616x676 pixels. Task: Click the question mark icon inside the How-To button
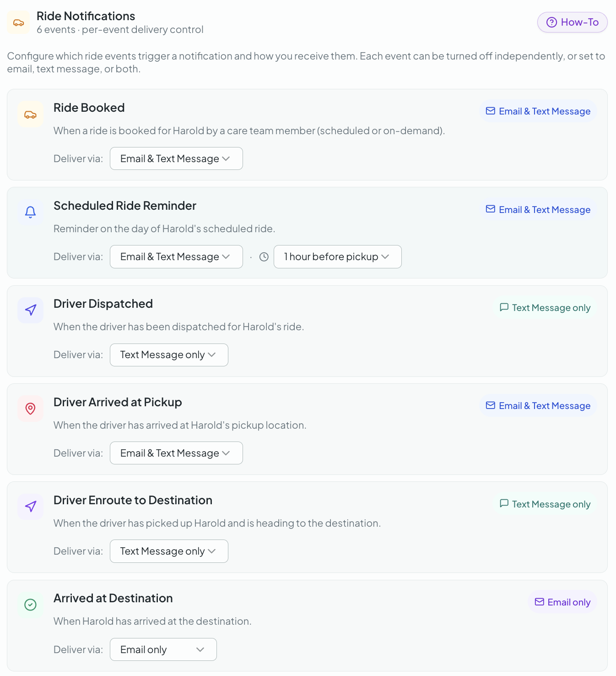click(x=552, y=22)
